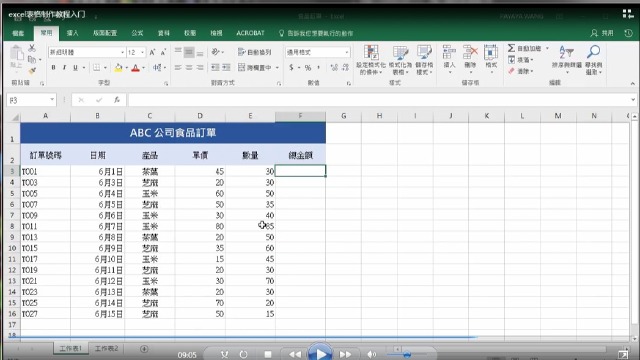Switch to the ACROBAT tab

250,33
